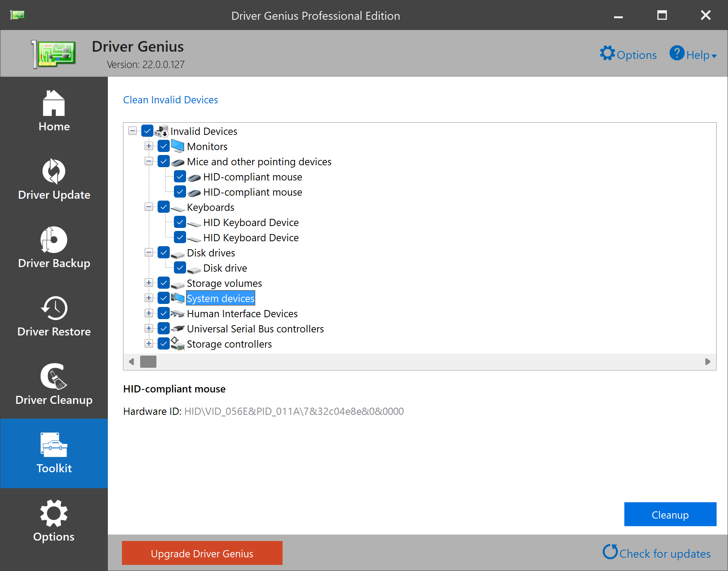
Task: Collapse the Invalid Devices root node
Action: coord(133,131)
